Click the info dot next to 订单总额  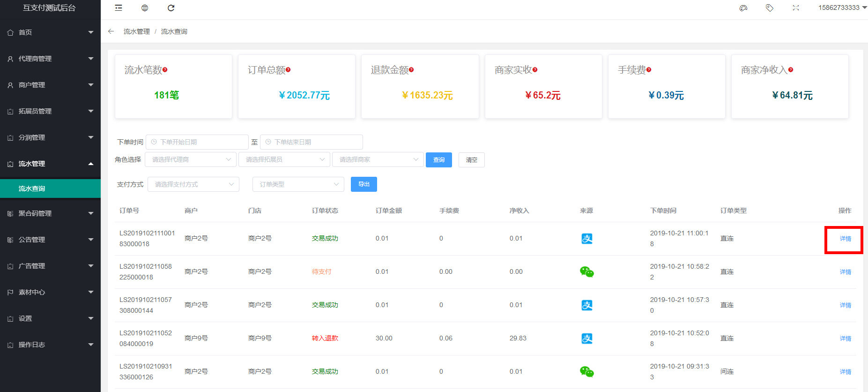click(288, 70)
